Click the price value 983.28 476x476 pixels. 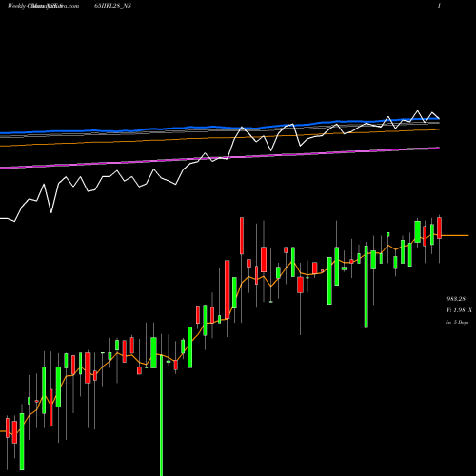[x=456, y=299]
